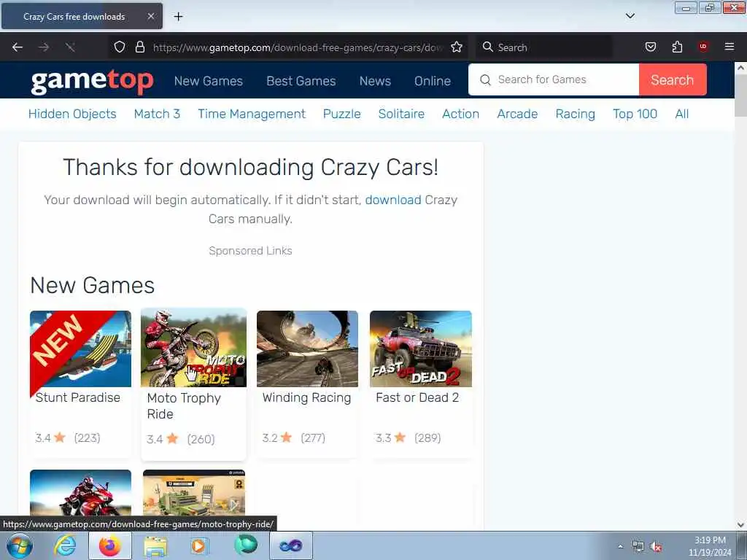The height and width of the screenshot is (560, 747).
Task: Click the gametop logo
Action: pos(93,80)
